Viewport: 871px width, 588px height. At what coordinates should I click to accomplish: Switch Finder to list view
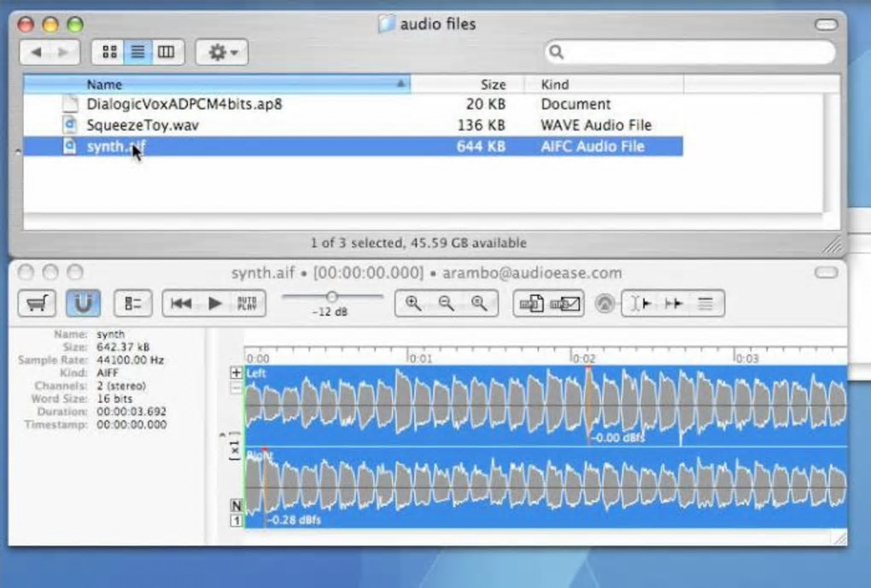(x=137, y=52)
